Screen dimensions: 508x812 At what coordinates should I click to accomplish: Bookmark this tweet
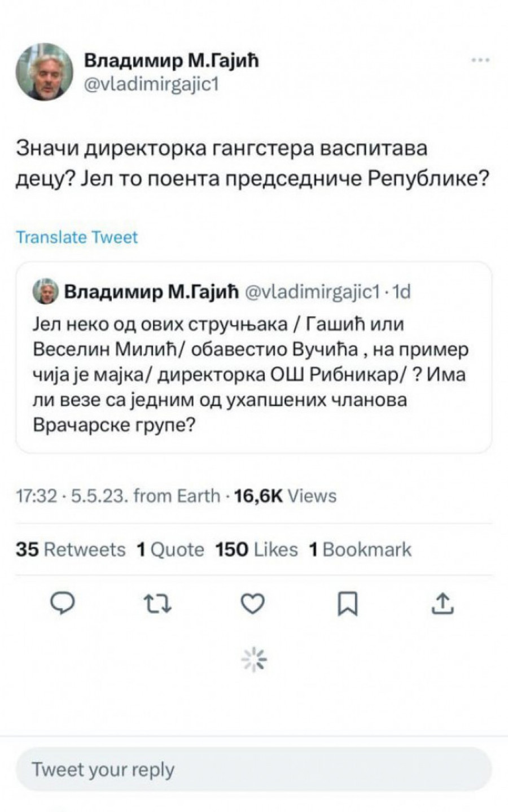coord(347,604)
